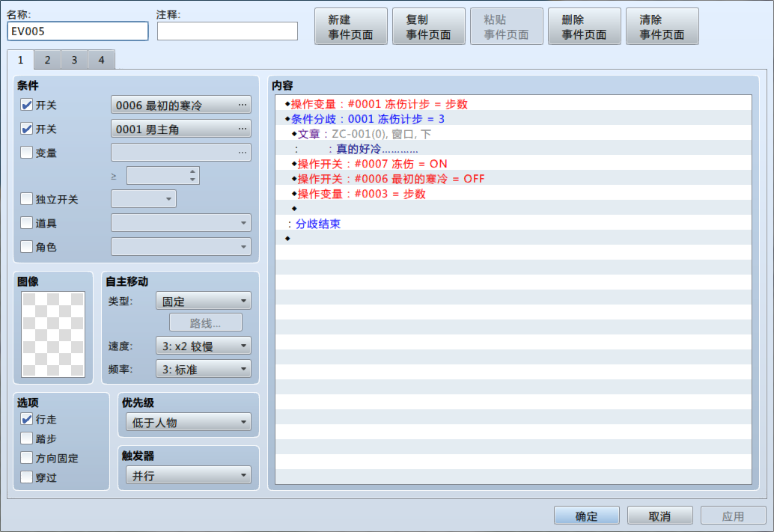
Task: Cancel with the 取消 button
Action: pyautogui.click(x=660, y=516)
